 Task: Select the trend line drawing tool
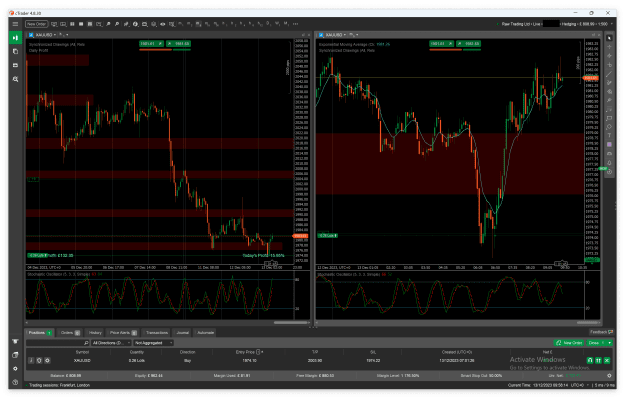[x=609, y=74]
